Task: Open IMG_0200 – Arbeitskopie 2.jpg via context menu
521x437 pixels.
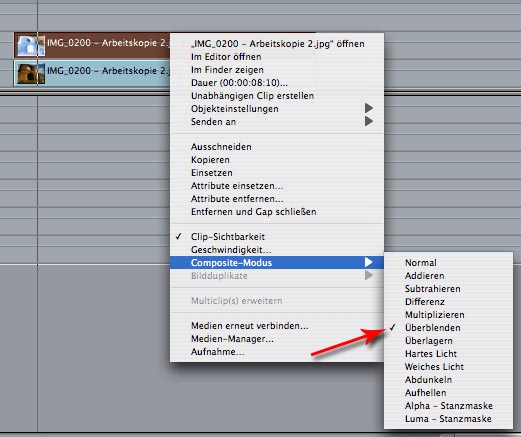Action: coord(277,44)
